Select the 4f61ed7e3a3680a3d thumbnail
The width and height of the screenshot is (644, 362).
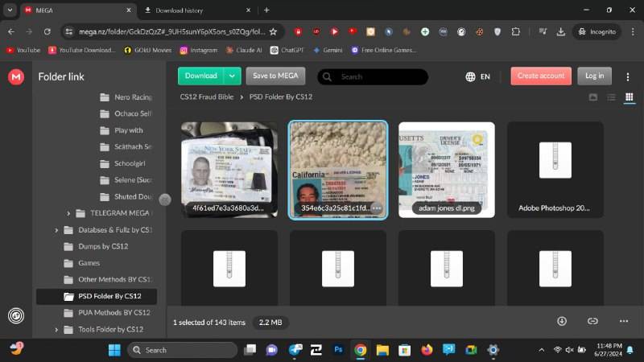pos(229,170)
